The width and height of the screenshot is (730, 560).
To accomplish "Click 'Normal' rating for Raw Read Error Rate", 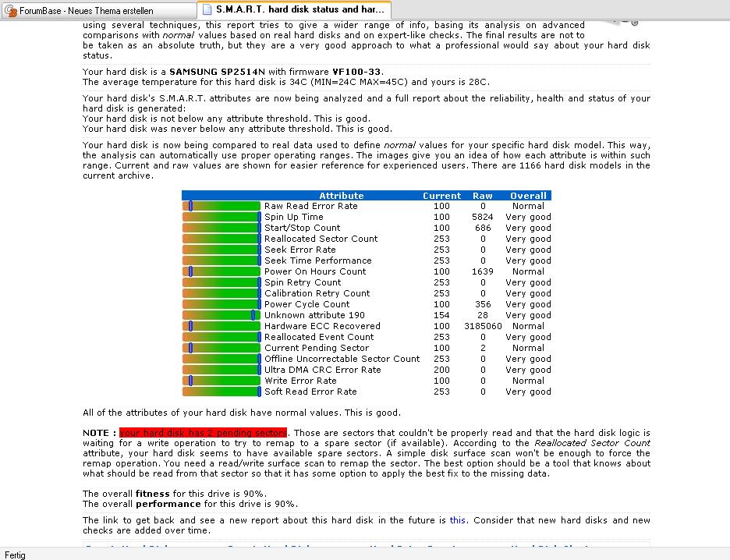I will [528, 206].
